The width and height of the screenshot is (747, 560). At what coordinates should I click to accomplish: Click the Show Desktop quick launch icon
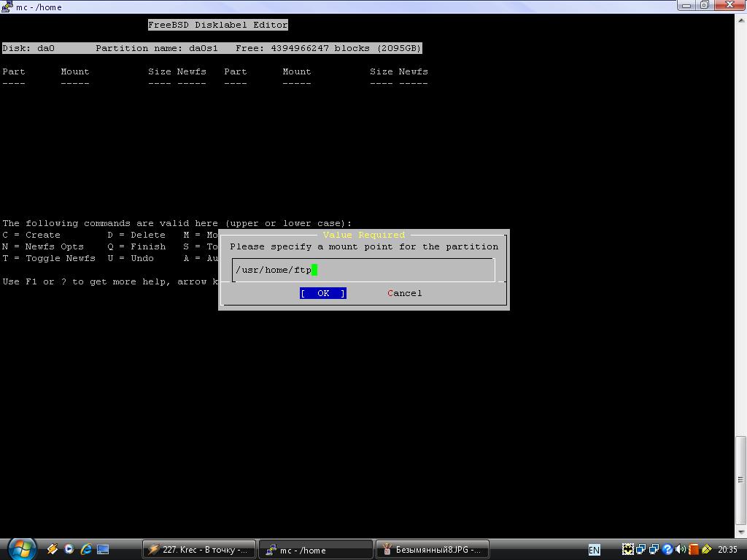pyautogui.click(x=103, y=549)
